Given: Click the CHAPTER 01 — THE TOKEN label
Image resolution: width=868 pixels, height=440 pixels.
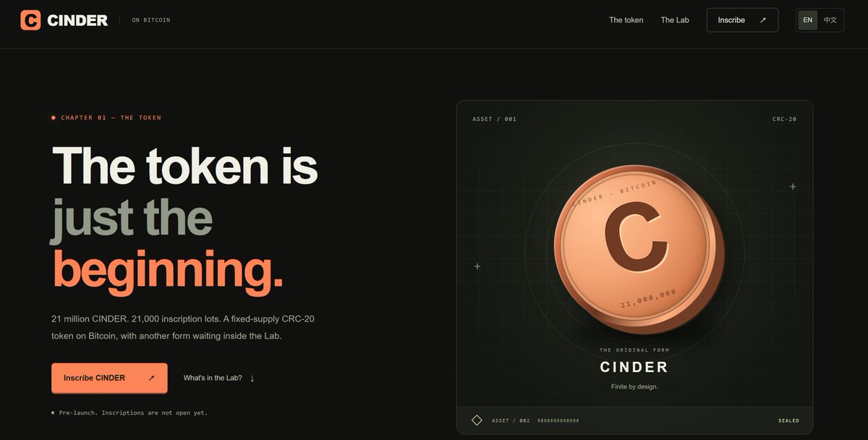Looking at the screenshot, I should click(x=111, y=117).
